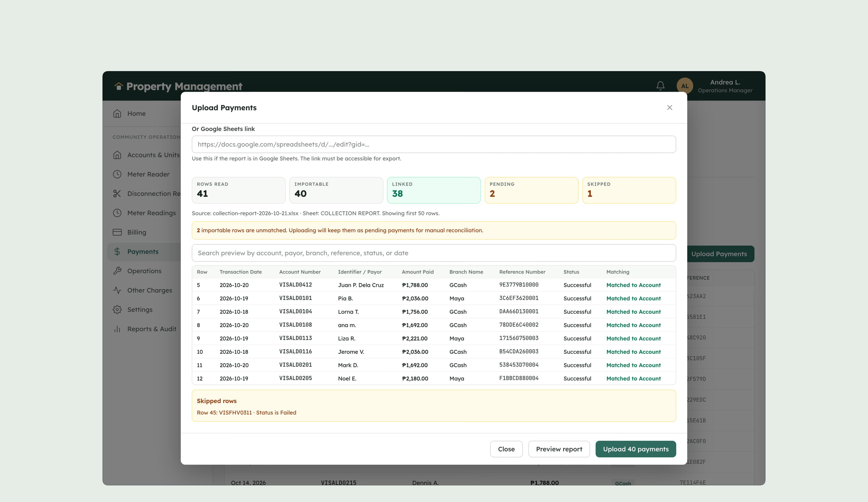The image size is (868, 502).
Task: Click payor Jerome V.
Action: pos(351,352)
